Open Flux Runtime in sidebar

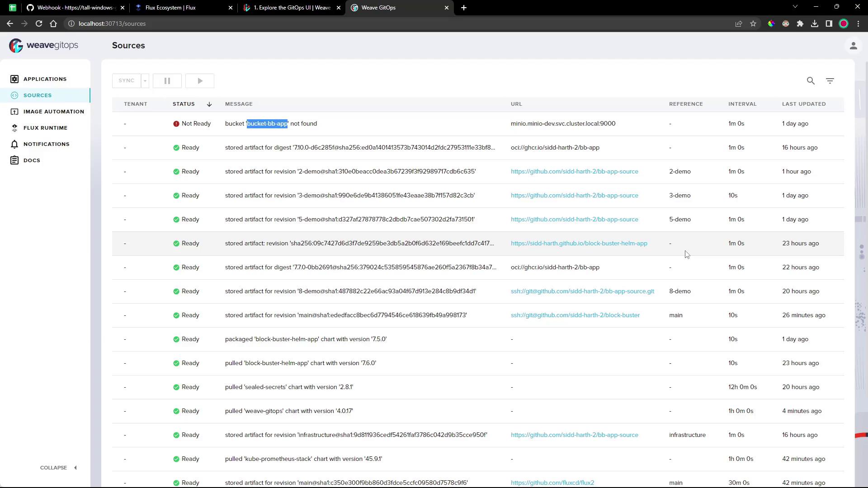pos(45,128)
